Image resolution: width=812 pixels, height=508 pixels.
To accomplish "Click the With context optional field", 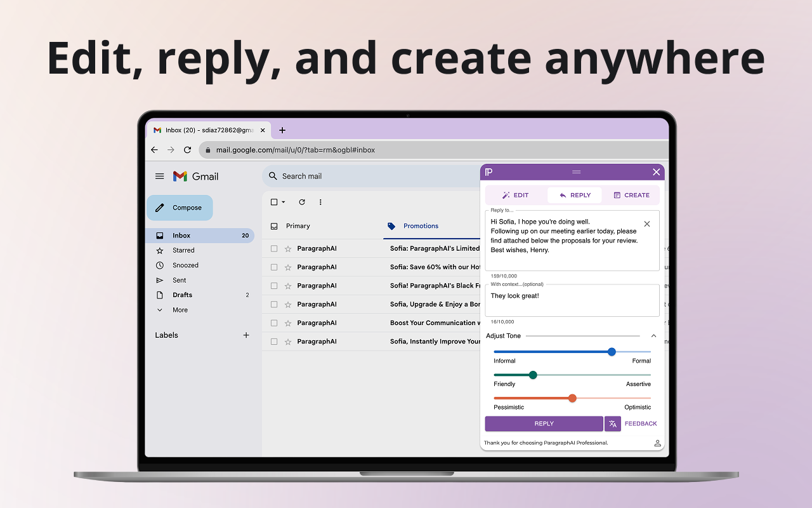I will point(572,300).
